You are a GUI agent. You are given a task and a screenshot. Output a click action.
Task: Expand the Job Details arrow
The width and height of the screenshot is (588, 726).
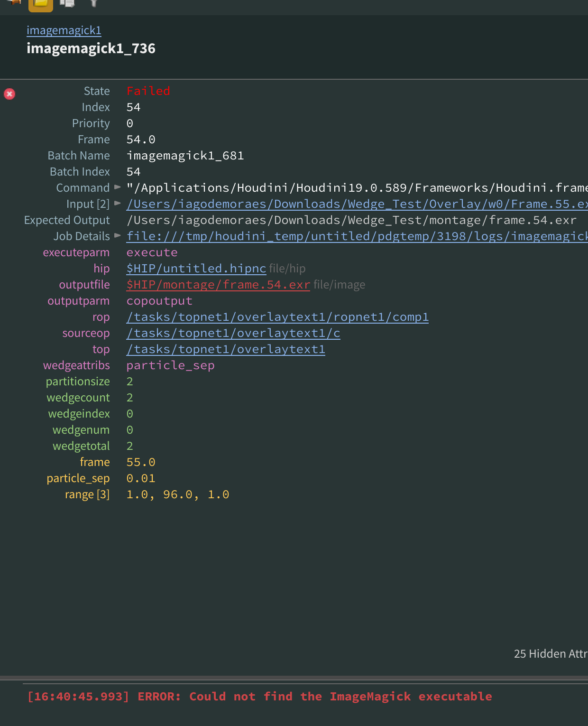click(118, 236)
